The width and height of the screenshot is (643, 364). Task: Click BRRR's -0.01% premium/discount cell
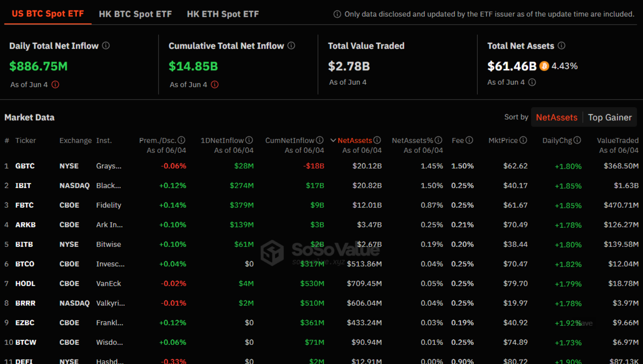pyautogui.click(x=174, y=303)
